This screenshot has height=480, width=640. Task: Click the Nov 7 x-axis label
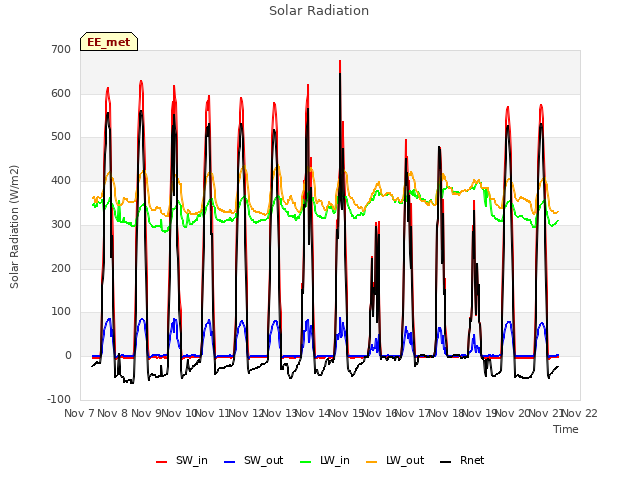point(79,413)
